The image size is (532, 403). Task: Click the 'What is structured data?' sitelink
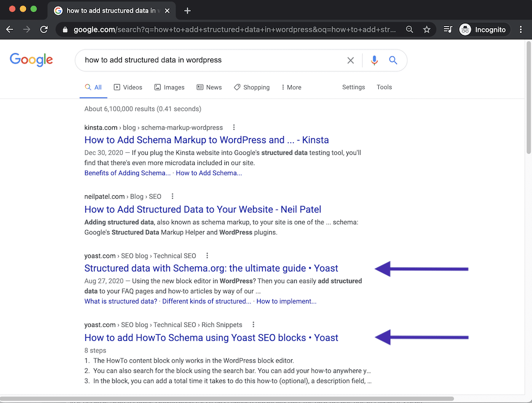[120, 301]
